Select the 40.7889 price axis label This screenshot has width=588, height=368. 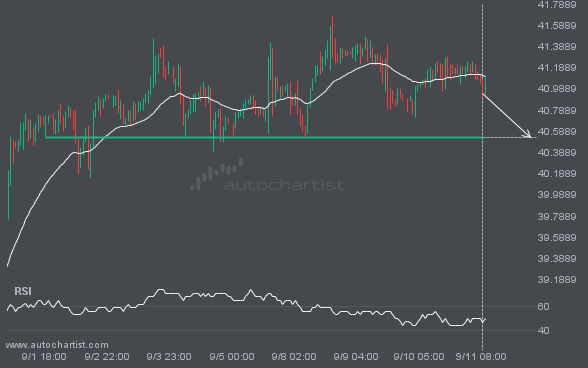pos(557,110)
